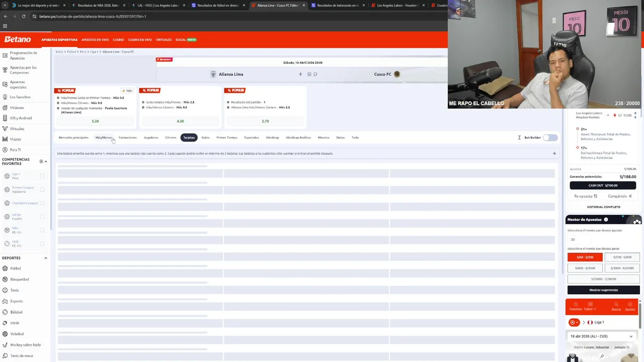Collapse the Deportes section
This screenshot has height=362, width=644.
pos(46,258)
